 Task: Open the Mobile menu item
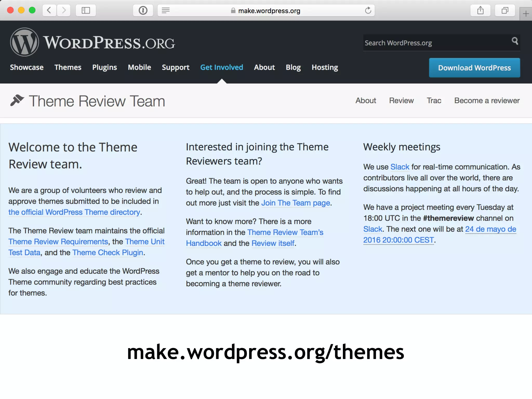click(x=139, y=67)
